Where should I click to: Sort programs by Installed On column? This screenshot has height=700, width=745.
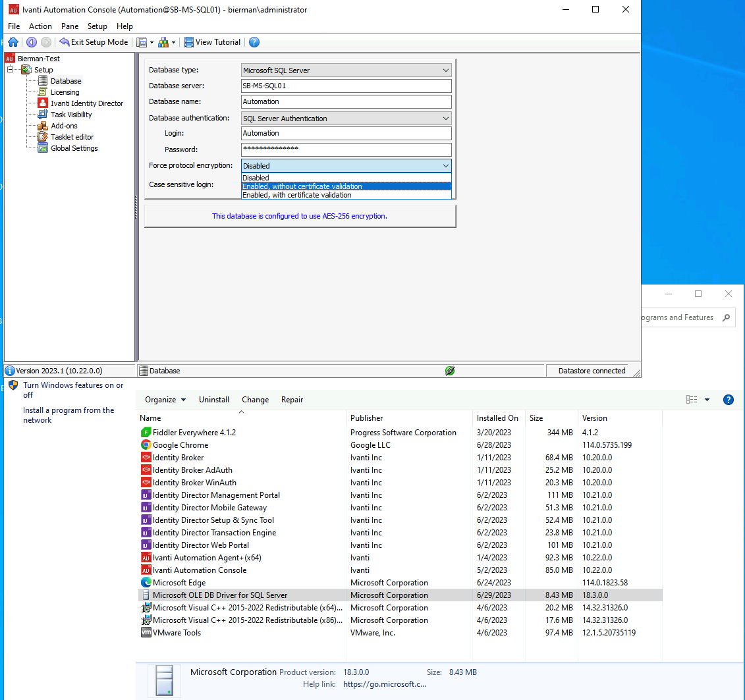pyautogui.click(x=497, y=418)
